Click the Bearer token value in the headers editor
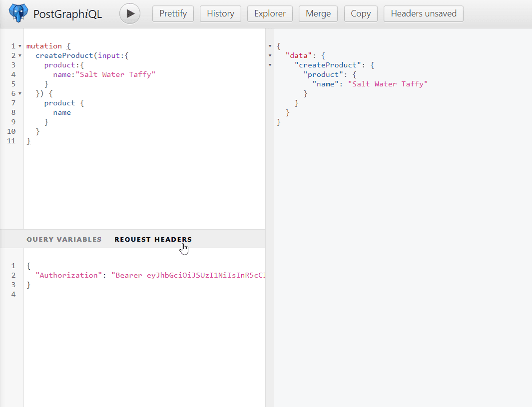 pyautogui.click(x=188, y=275)
